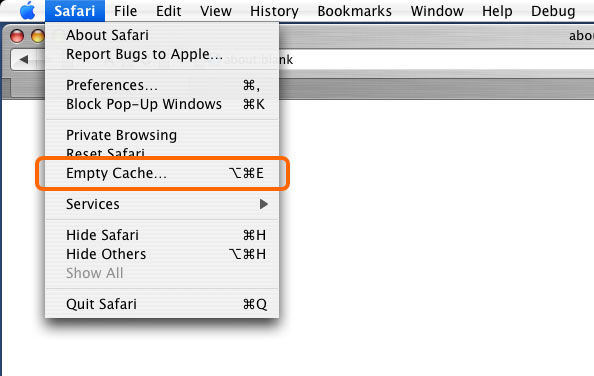This screenshot has height=376, width=594.
Task: Click the yellow minimize window button
Action: point(38,36)
